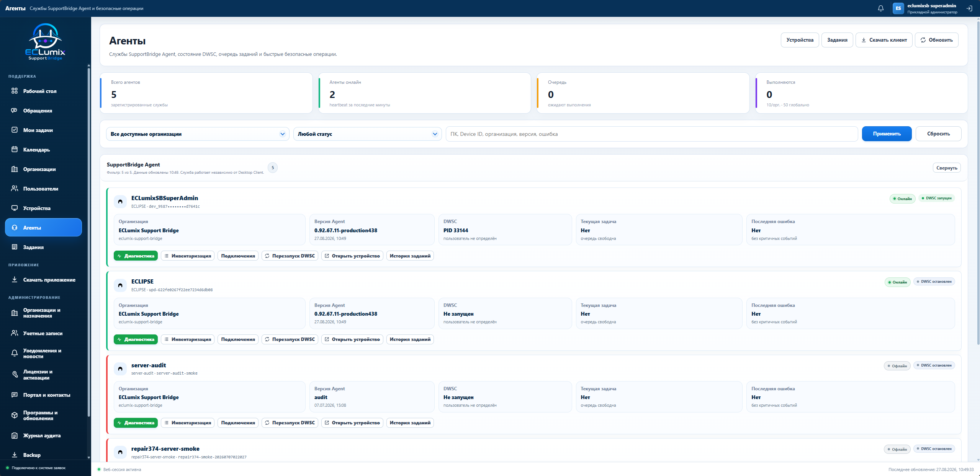
Task: Open Рабочий стол in the sidebar
Action: coord(43,91)
